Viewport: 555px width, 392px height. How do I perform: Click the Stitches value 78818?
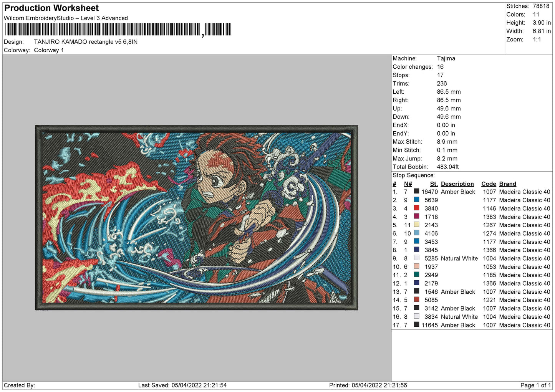point(541,6)
